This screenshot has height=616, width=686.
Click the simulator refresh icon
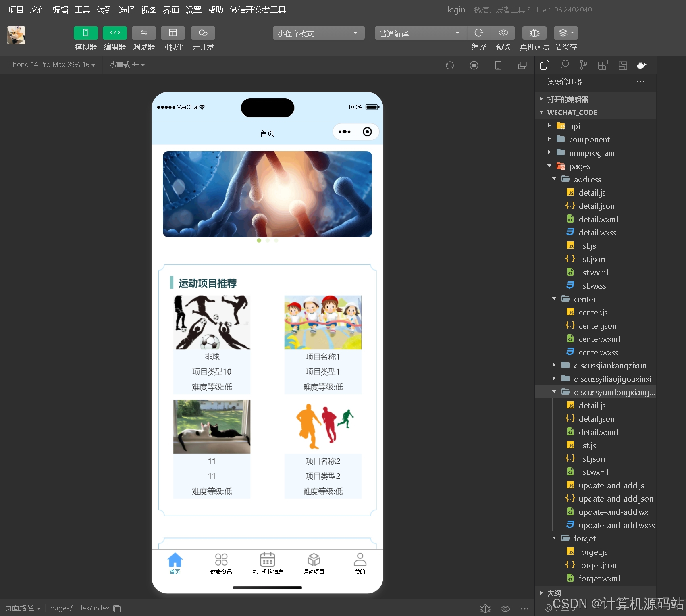(450, 65)
